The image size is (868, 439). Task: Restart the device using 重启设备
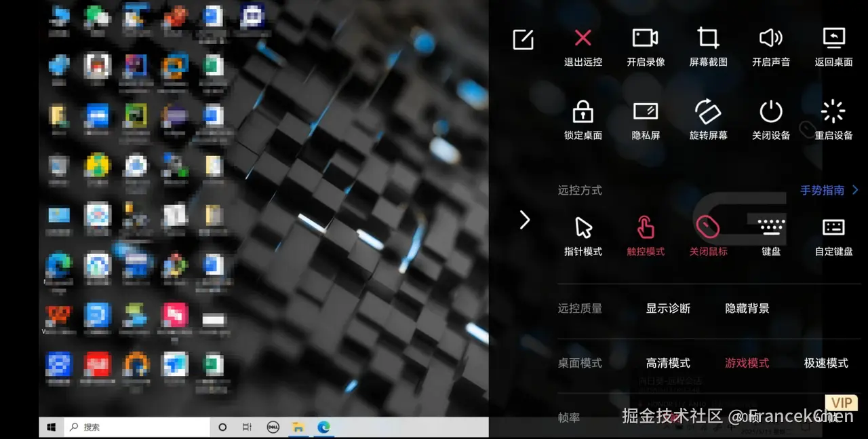point(833,120)
